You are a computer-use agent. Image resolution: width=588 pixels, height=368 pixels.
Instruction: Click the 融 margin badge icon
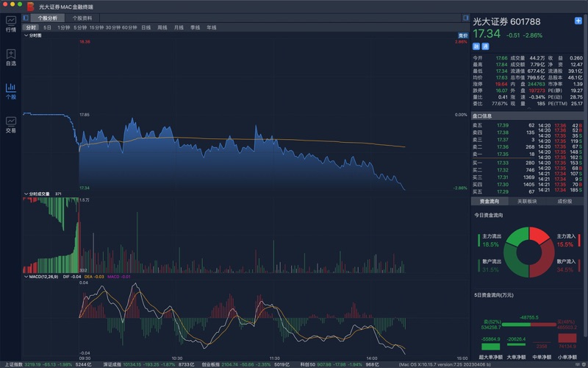tap(476, 46)
